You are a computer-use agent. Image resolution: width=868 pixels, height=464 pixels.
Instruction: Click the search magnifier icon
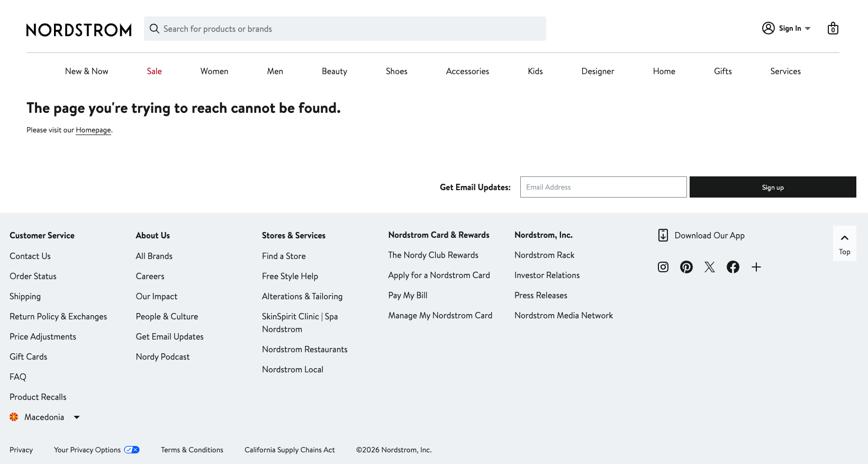coord(155,29)
